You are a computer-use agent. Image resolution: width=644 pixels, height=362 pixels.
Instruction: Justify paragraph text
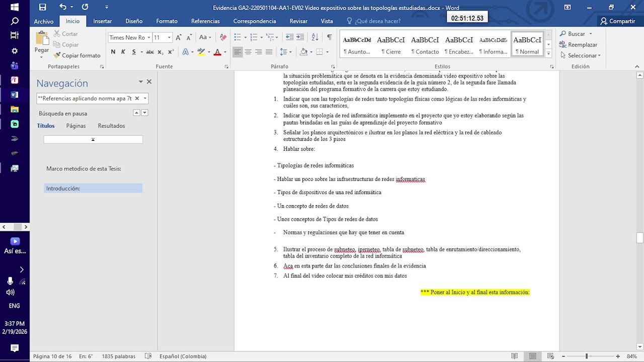coord(269,52)
